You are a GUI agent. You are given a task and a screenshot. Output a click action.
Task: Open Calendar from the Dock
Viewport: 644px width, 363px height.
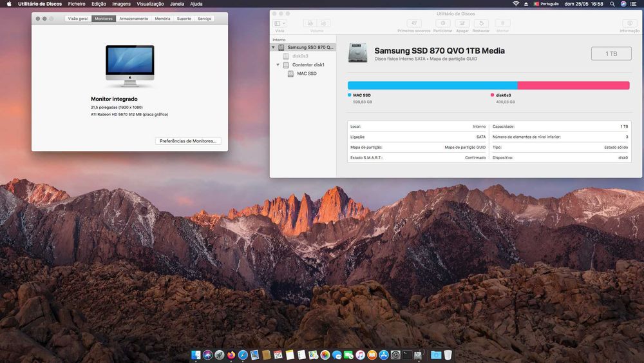pos(278,355)
